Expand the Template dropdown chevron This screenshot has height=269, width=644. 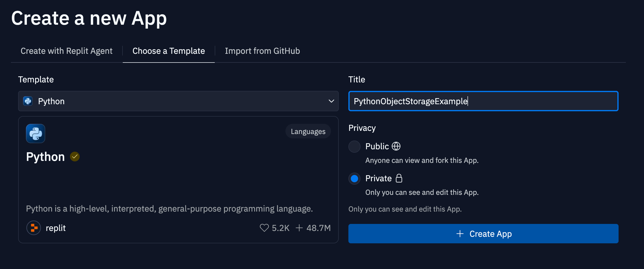[331, 101]
